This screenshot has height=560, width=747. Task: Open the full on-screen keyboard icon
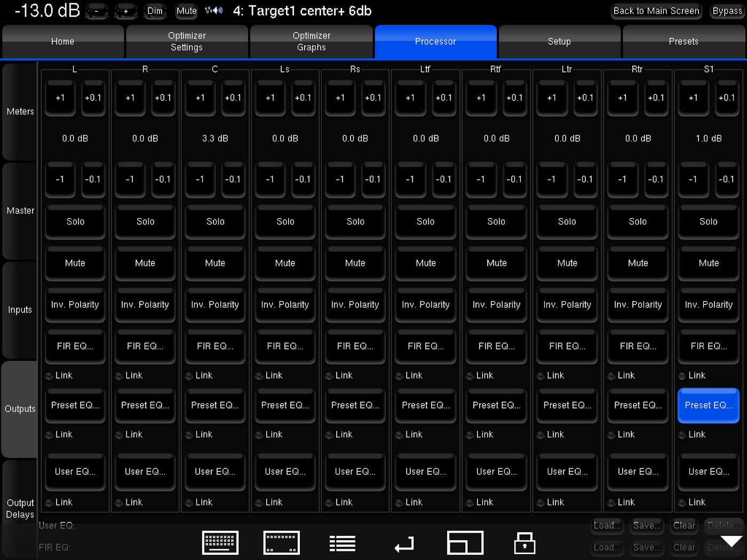[220, 543]
